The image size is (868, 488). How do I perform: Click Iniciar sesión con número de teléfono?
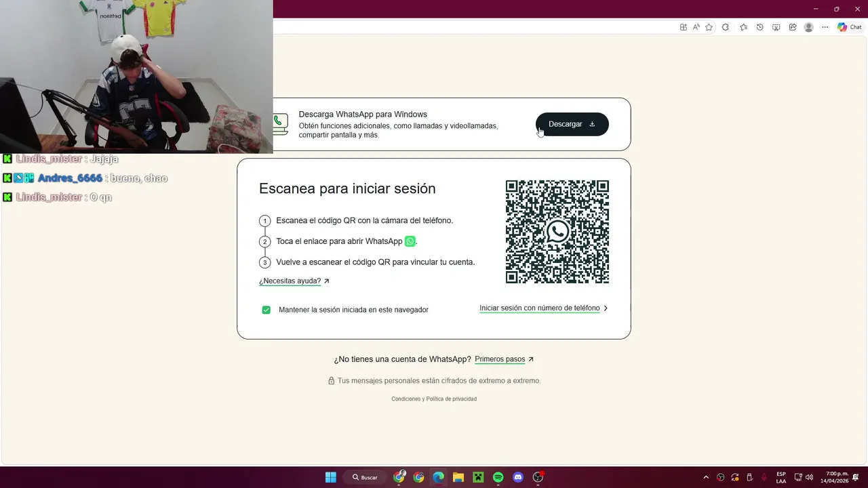[540, 308]
